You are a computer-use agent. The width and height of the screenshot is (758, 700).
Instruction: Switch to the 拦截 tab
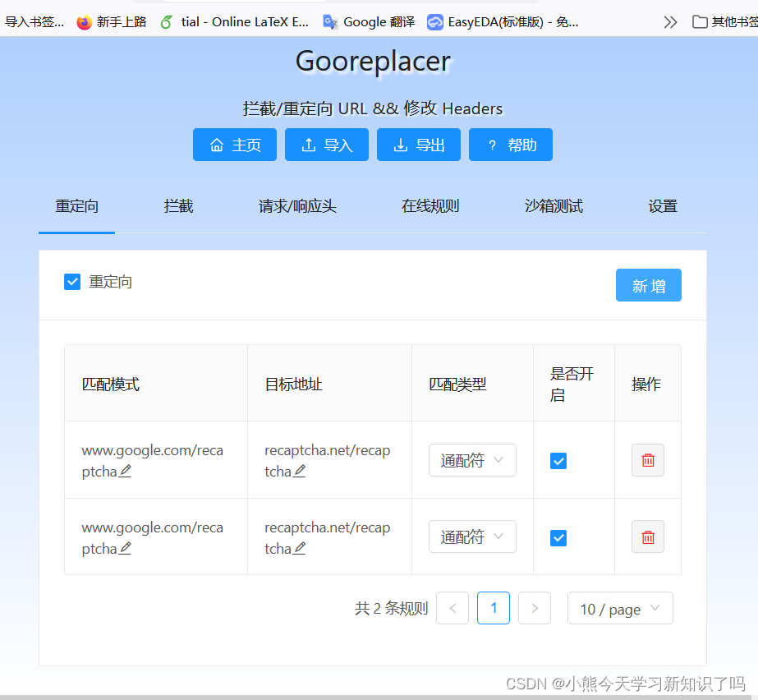pos(178,206)
